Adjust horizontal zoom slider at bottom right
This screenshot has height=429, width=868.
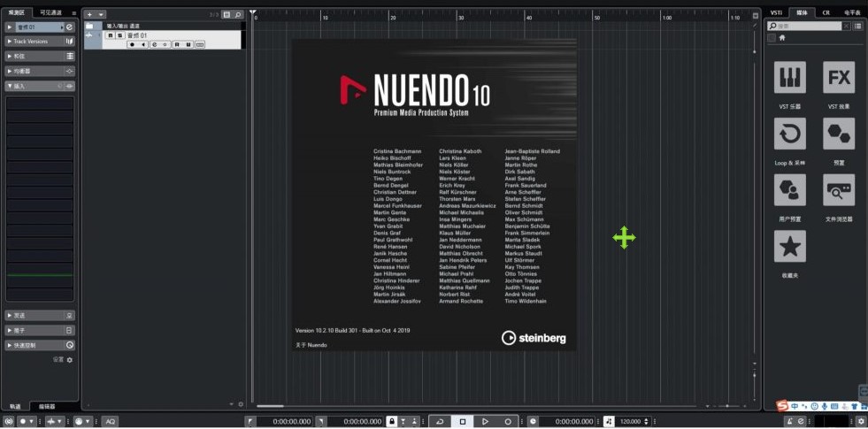point(726,406)
